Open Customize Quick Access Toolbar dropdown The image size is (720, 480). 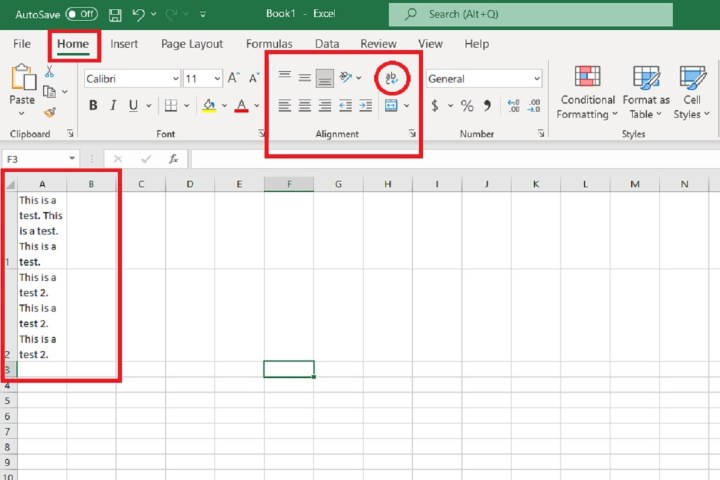tap(202, 15)
